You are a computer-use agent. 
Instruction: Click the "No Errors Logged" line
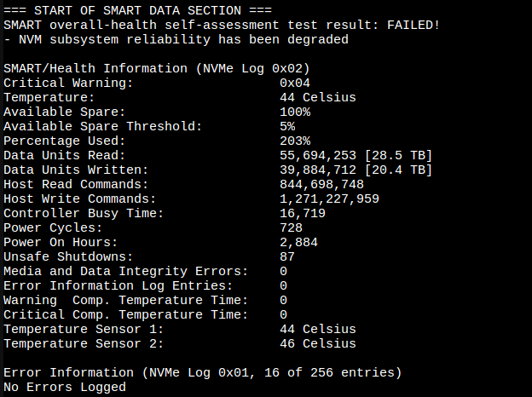pyautogui.click(x=65, y=387)
